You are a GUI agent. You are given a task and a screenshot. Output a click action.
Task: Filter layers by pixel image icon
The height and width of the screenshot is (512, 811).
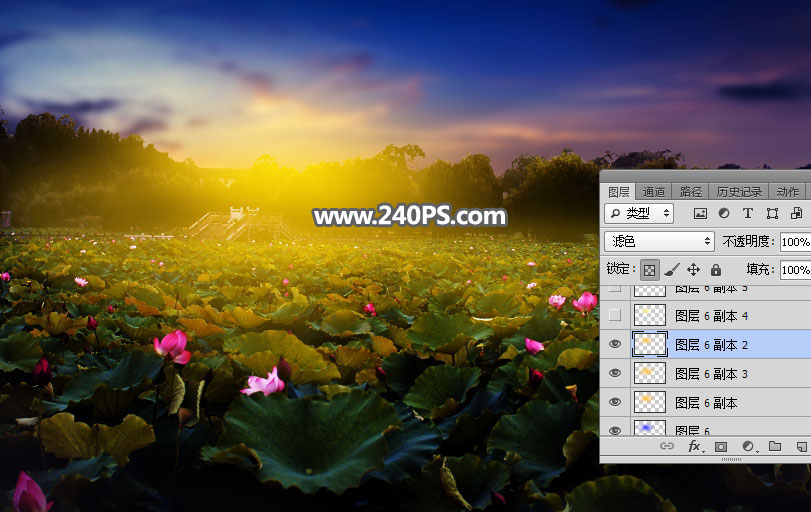coord(700,213)
